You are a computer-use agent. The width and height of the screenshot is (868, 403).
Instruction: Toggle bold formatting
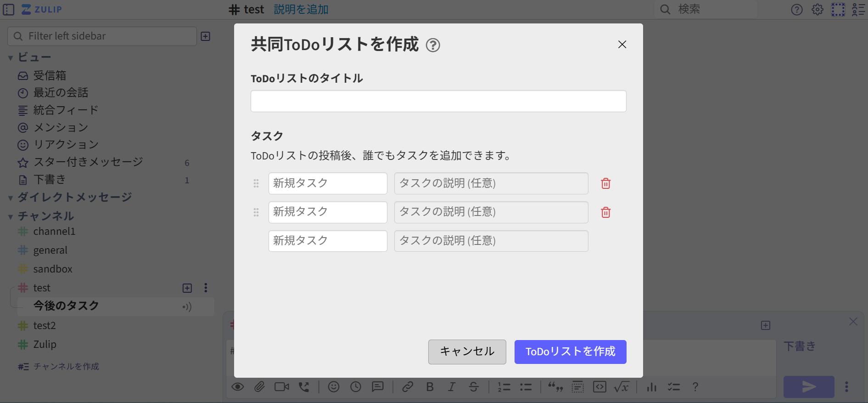[430, 387]
